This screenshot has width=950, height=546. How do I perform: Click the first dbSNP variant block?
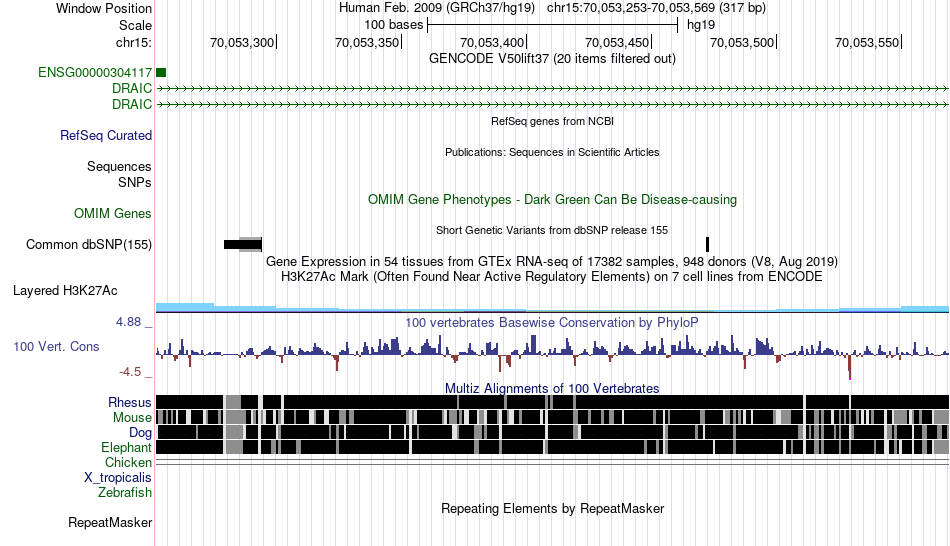(243, 244)
